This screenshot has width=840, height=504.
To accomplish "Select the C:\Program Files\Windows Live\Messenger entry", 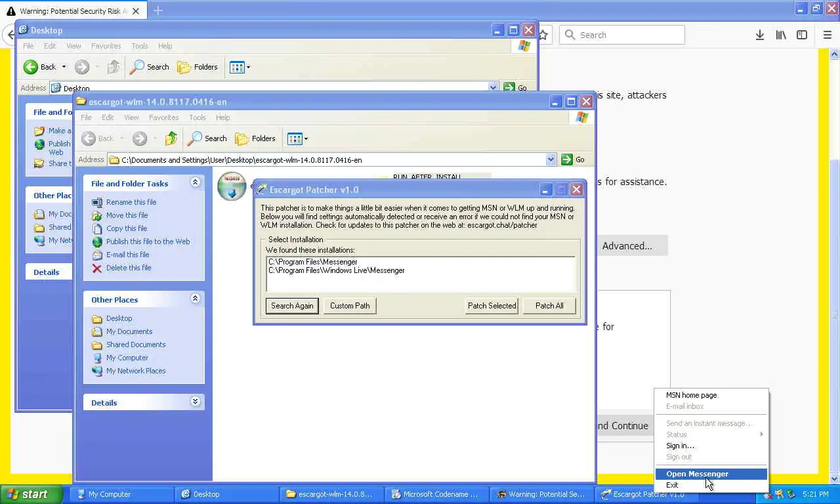I will click(337, 270).
